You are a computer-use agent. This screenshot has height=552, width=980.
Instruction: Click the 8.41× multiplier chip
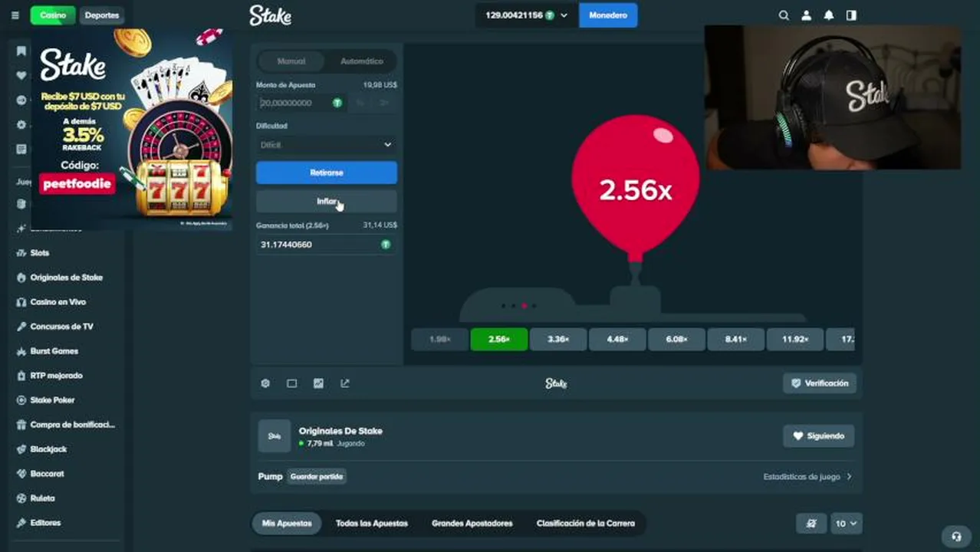coord(735,339)
